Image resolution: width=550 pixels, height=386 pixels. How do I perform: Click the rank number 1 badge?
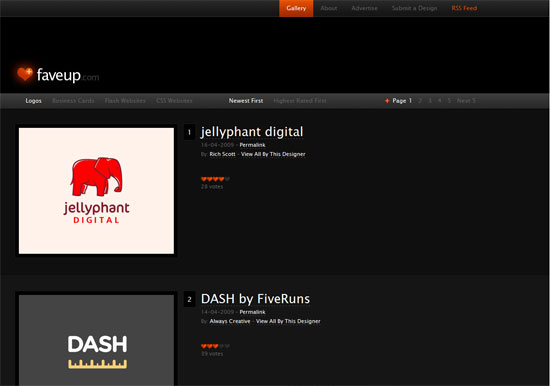pos(189,132)
